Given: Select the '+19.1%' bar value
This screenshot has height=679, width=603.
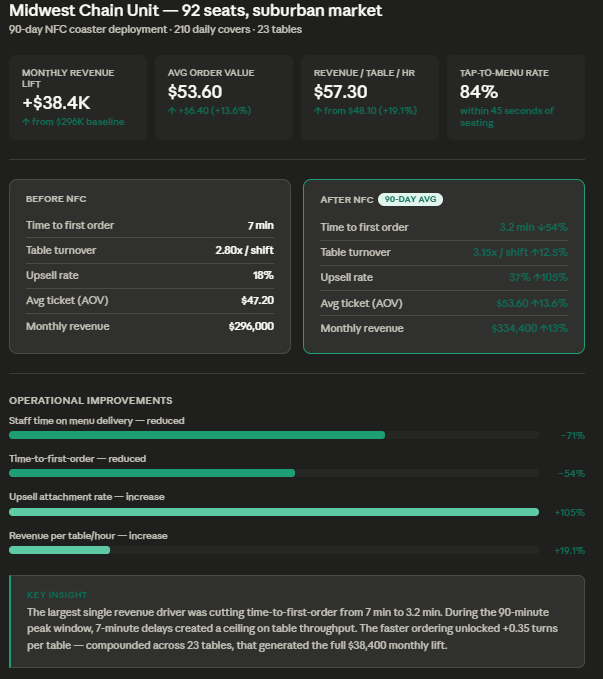Looking at the screenshot, I should (x=570, y=551).
